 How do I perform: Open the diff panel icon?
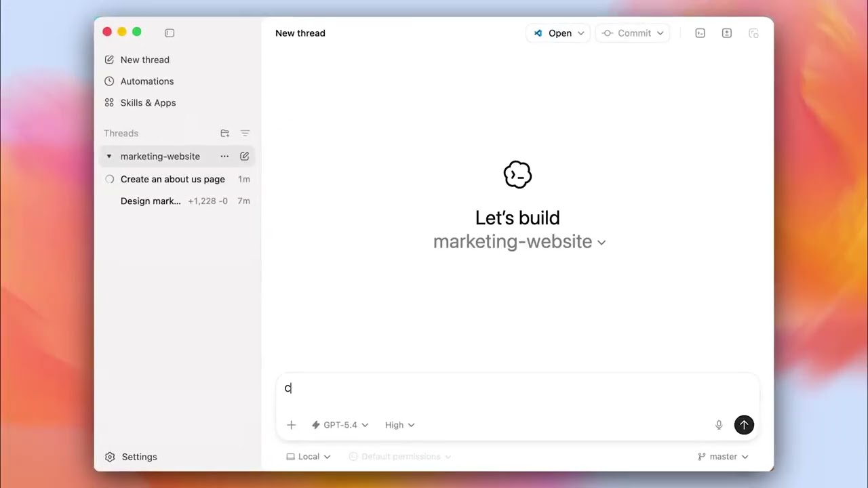[727, 33]
